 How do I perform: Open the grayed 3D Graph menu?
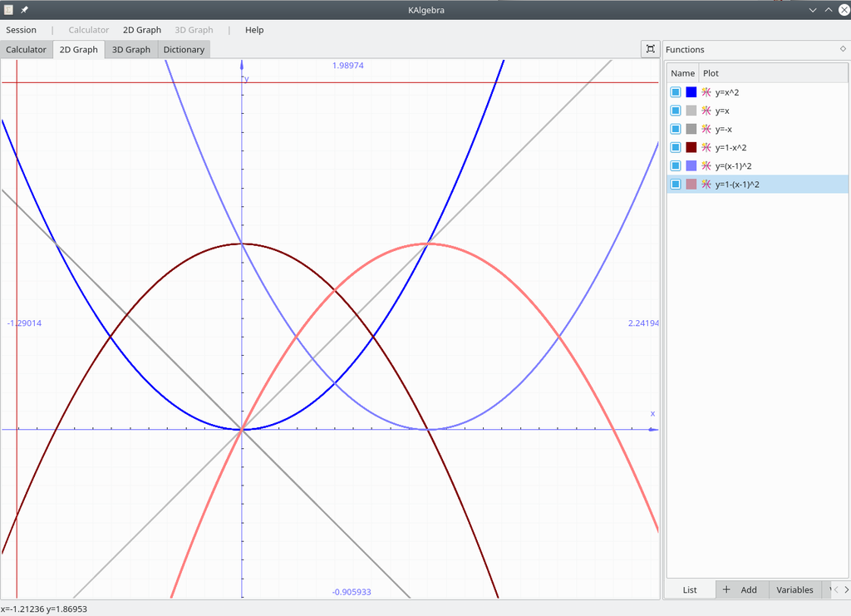pyautogui.click(x=194, y=30)
